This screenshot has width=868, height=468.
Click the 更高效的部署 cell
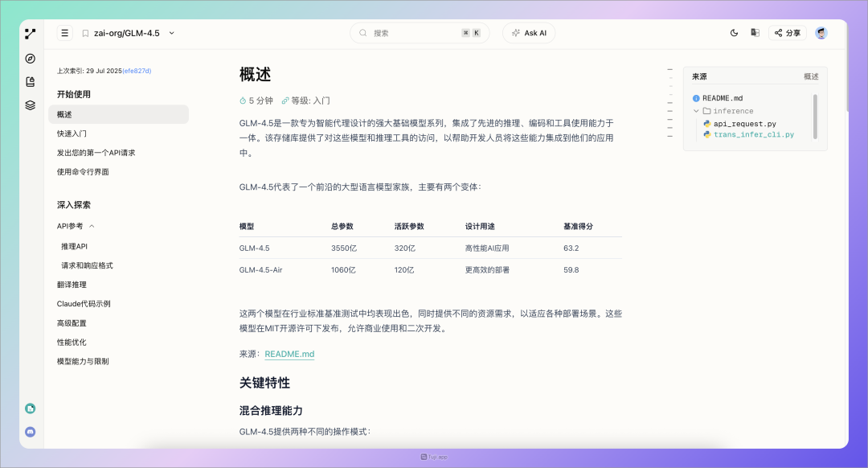[487, 269]
